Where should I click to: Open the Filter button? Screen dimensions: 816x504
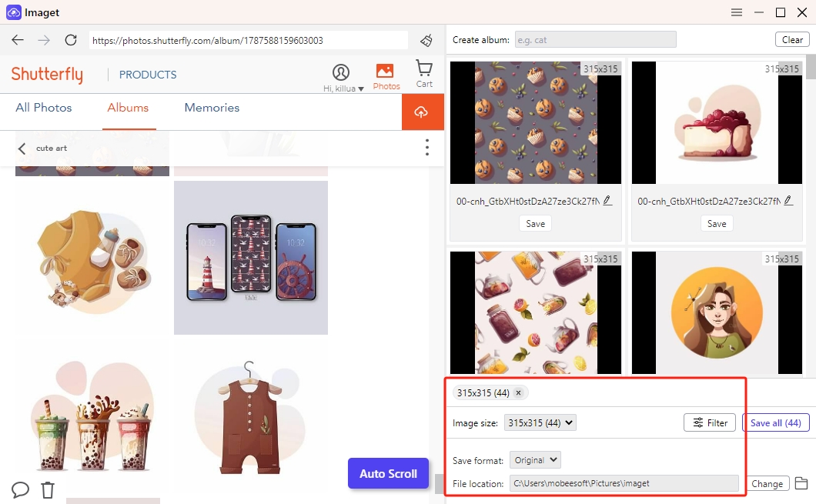tap(710, 423)
